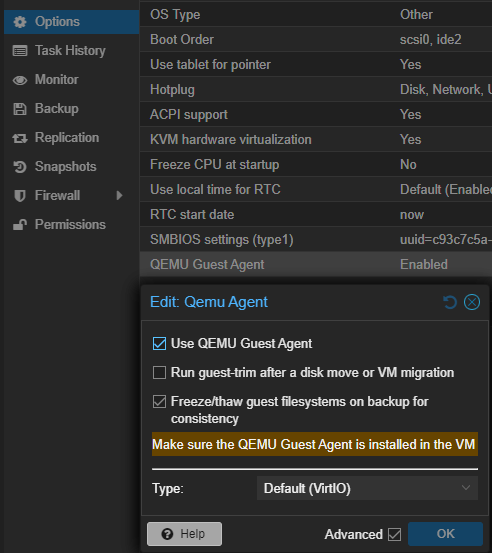Uncheck Use QEMU Guest Agent
This screenshot has height=553, width=492.
[x=159, y=344]
